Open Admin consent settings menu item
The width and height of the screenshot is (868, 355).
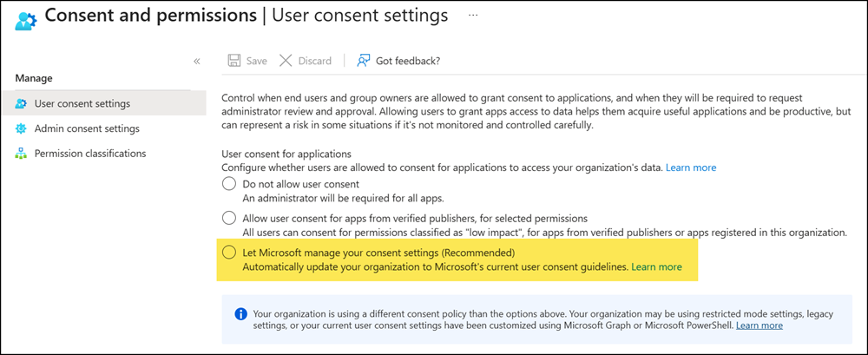click(87, 129)
